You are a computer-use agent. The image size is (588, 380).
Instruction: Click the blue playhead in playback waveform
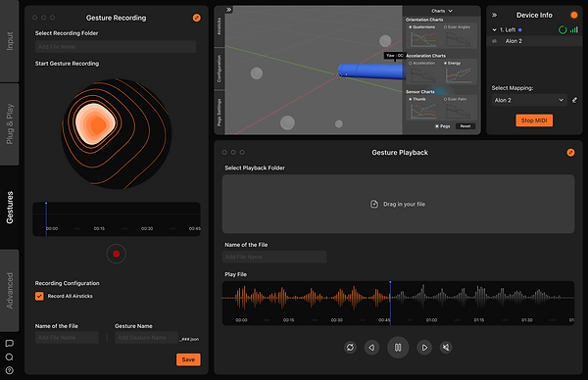pyautogui.click(x=390, y=303)
